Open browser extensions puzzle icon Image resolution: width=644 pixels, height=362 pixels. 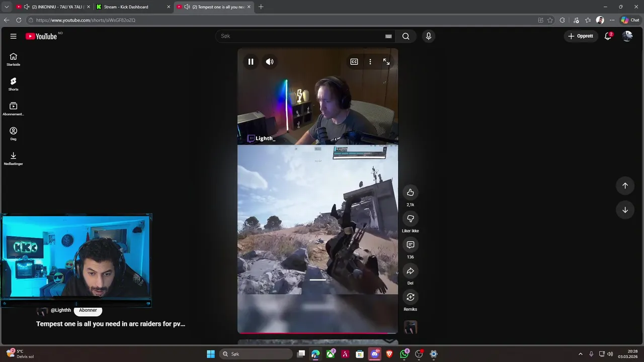(x=562, y=20)
